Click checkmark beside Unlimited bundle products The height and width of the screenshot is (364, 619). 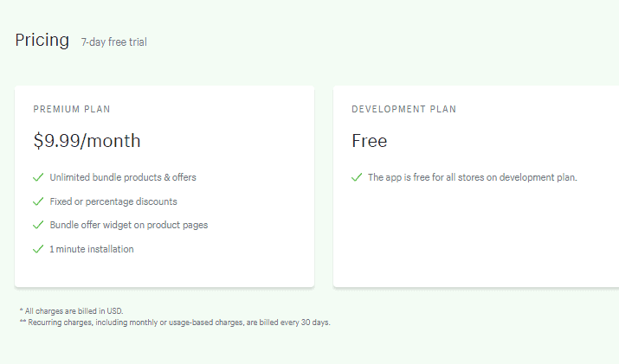(x=38, y=177)
